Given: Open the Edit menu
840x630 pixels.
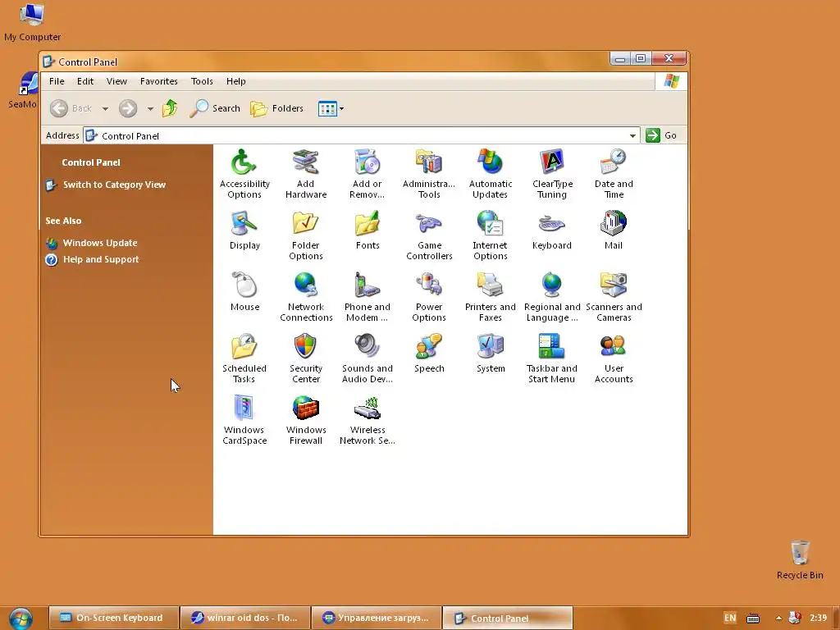Looking at the screenshot, I should [x=85, y=81].
